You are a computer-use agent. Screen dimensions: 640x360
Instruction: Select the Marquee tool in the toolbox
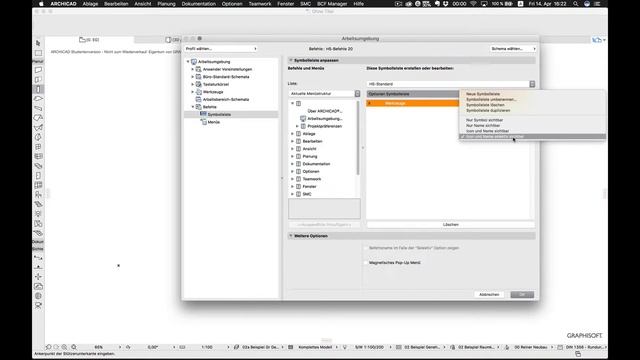pos(38,53)
